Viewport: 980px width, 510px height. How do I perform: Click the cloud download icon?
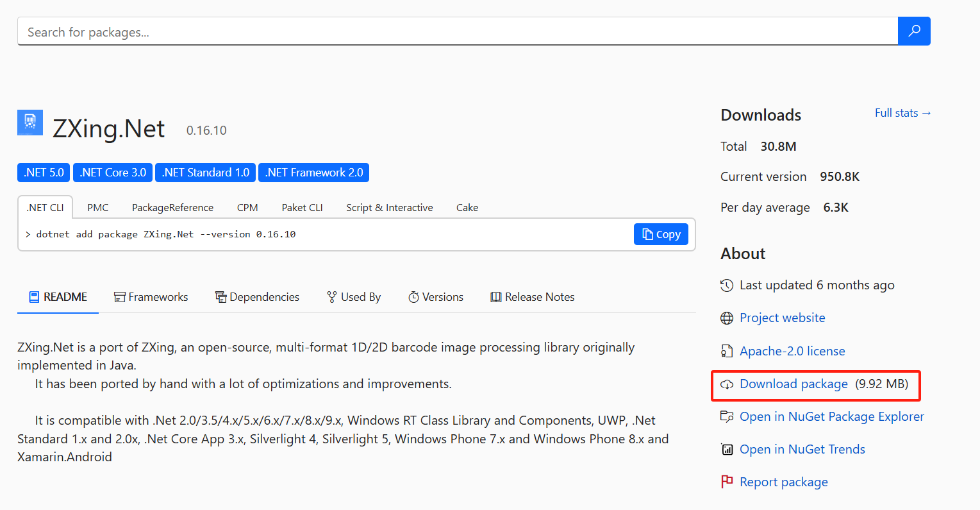click(727, 384)
